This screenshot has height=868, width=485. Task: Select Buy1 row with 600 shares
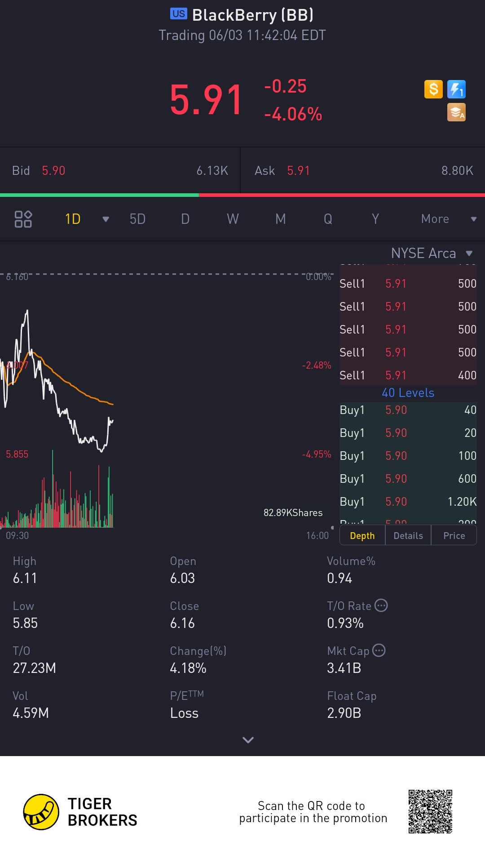(x=408, y=479)
